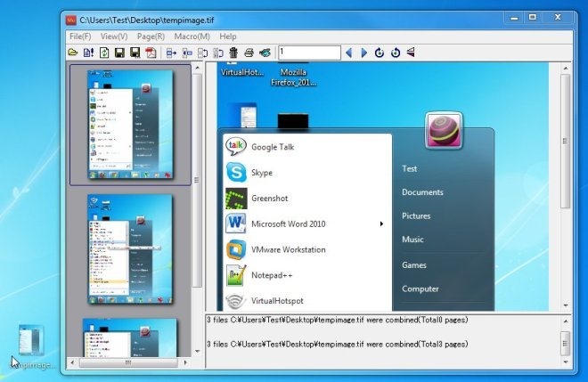Go to next page with right blue arrow

click(363, 53)
